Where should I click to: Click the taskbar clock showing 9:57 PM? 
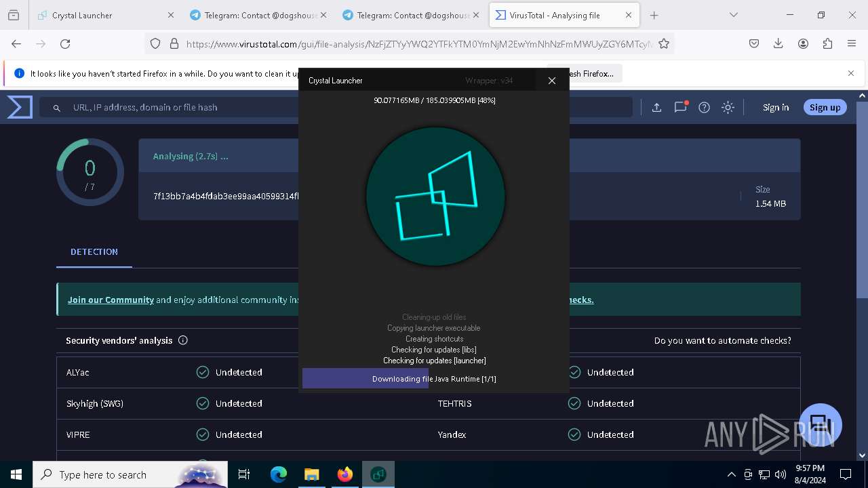(809, 474)
